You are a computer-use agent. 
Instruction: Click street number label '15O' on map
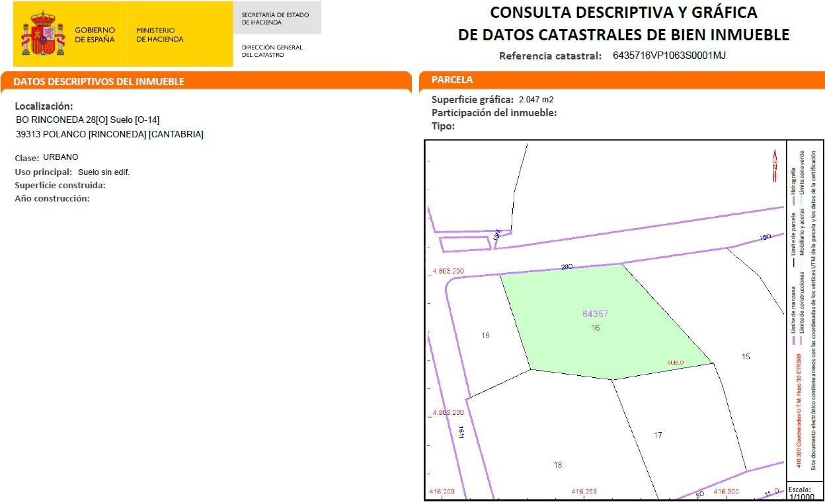(x=766, y=237)
